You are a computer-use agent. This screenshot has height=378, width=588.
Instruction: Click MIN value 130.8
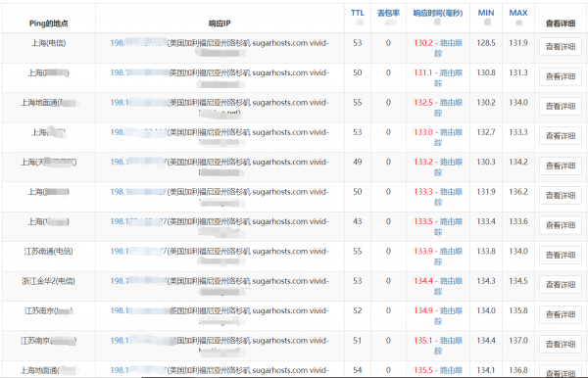(x=486, y=72)
